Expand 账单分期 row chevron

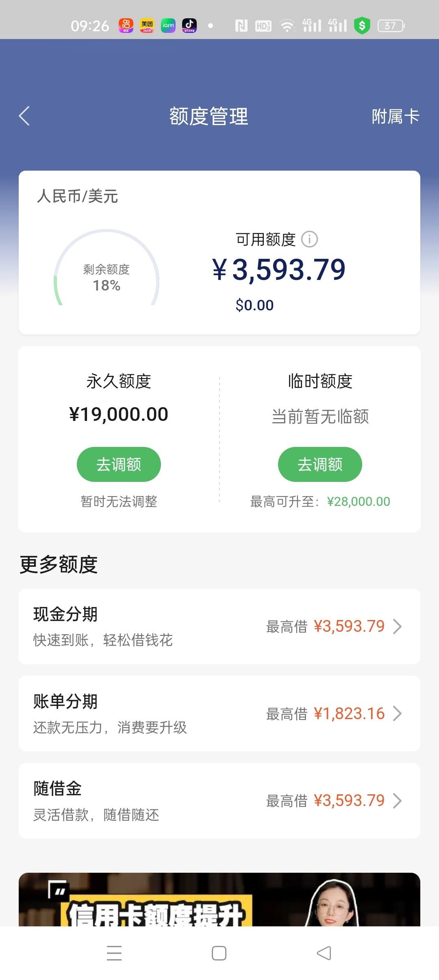pyautogui.click(x=398, y=713)
